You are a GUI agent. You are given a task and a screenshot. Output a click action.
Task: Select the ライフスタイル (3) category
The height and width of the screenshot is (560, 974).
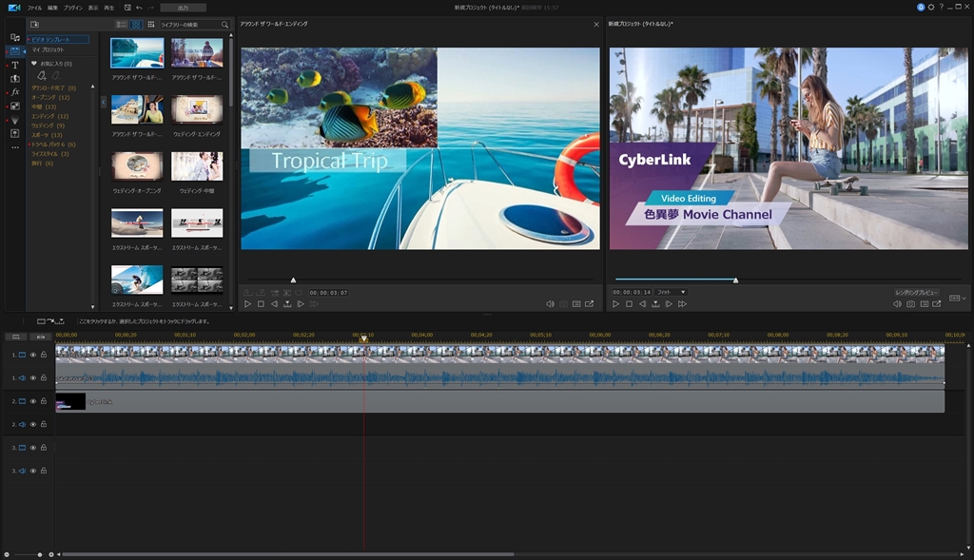pyautogui.click(x=49, y=153)
